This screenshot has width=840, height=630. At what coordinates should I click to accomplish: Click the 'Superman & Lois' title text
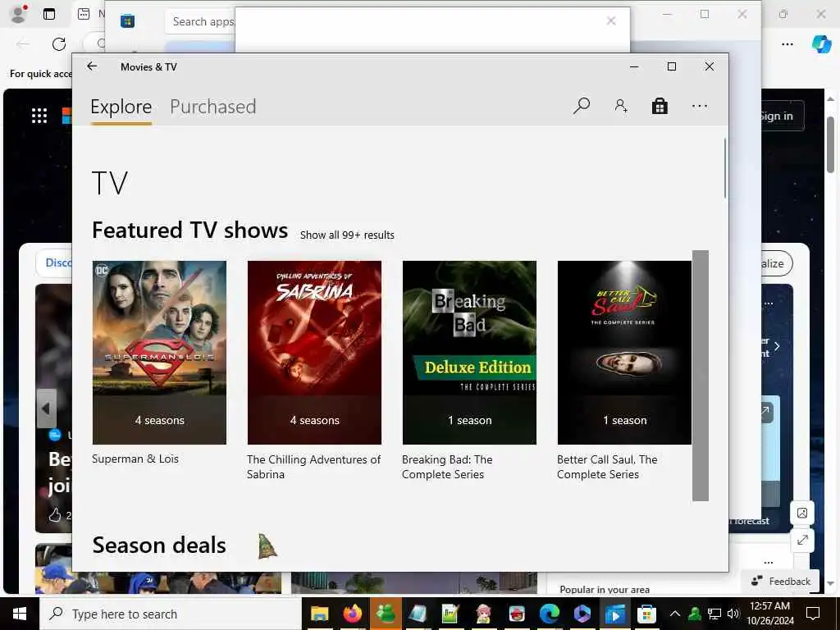[x=135, y=459]
